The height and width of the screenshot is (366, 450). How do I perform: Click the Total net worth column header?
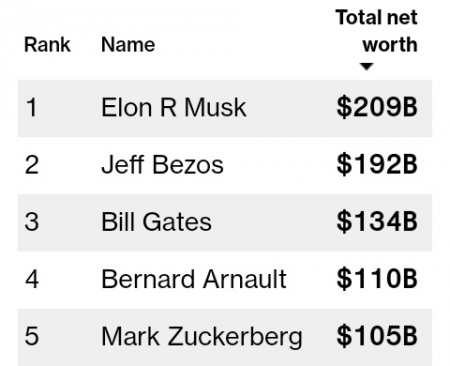376,31
